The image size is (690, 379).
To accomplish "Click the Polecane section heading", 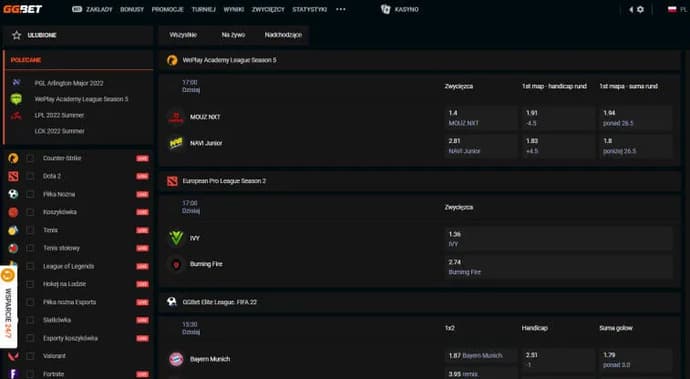I will [26, 60].
